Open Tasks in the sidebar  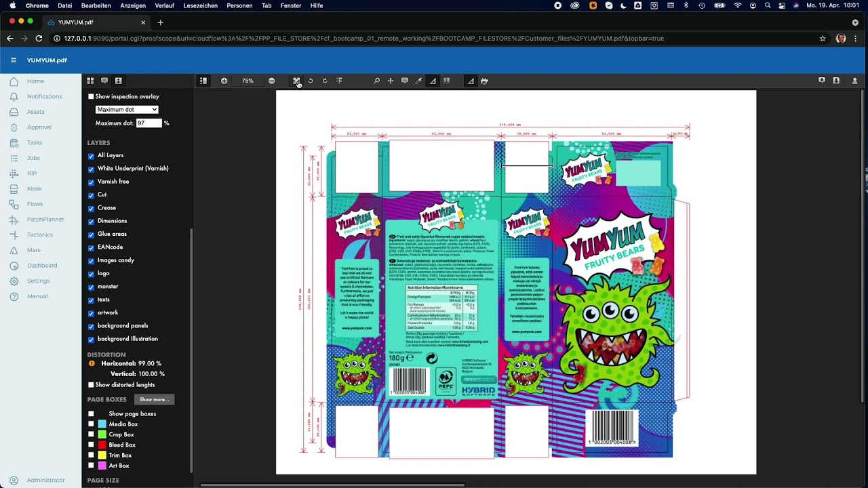click(35, 142)
